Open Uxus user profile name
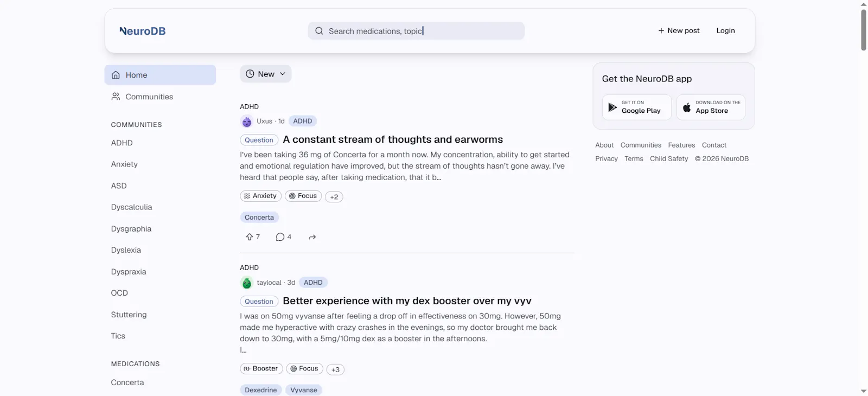 264,121
